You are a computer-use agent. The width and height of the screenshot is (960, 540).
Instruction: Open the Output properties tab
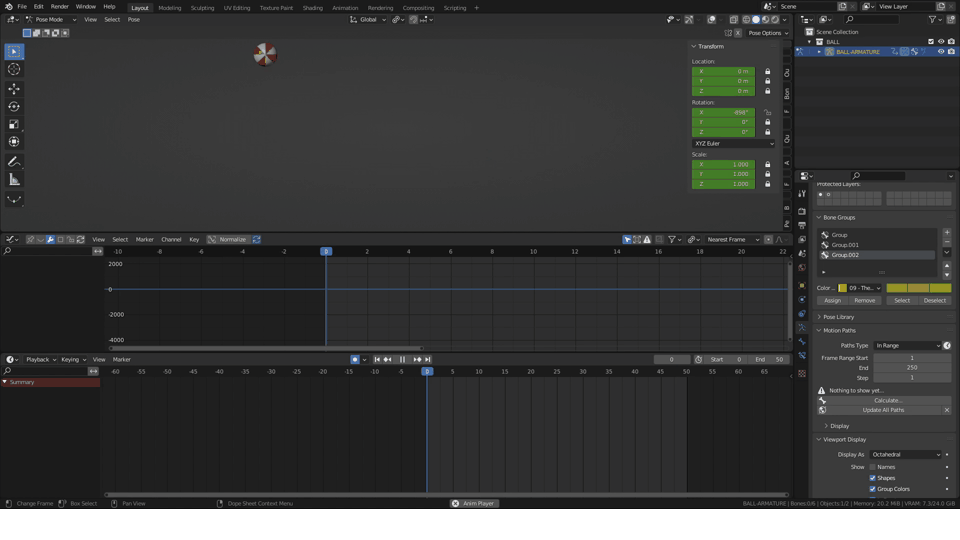(x=802, y=225)
